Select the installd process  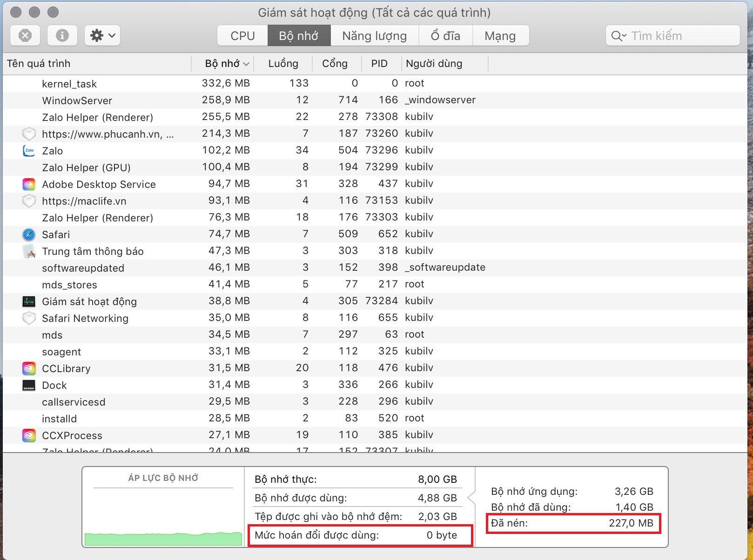375,419
